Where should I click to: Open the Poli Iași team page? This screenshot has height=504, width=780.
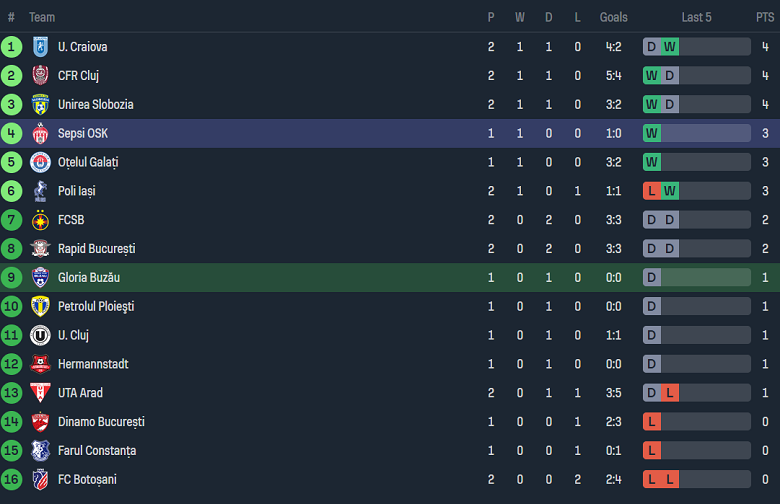click(77, 191)
